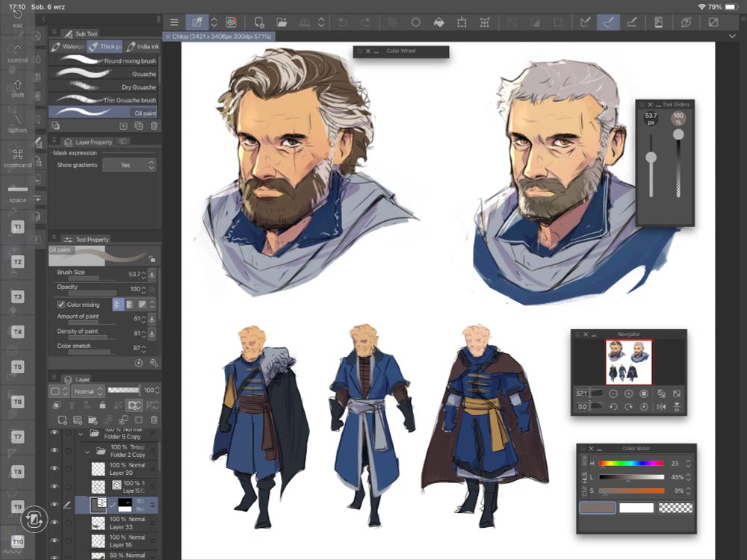Image resolution: width=747 pixels, height=560 pixels.
Task: Toggle the highlighted snap to special ruler
Action: pyautogui.click(x=608, y=22)
